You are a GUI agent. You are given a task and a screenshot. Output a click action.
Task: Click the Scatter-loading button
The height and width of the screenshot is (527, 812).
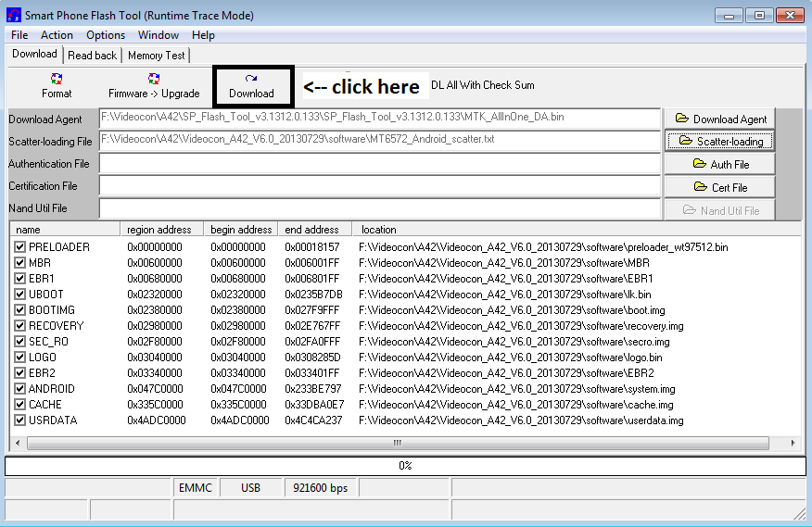coord(720,142)
